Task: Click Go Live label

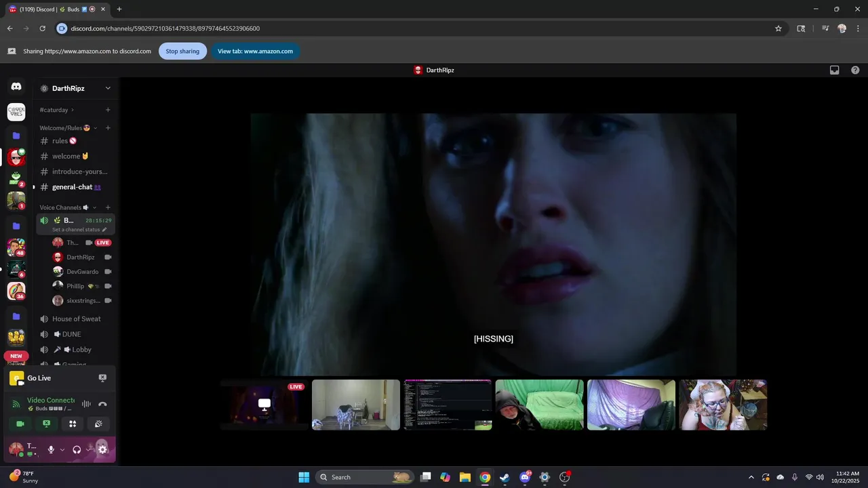Action: 39,378
